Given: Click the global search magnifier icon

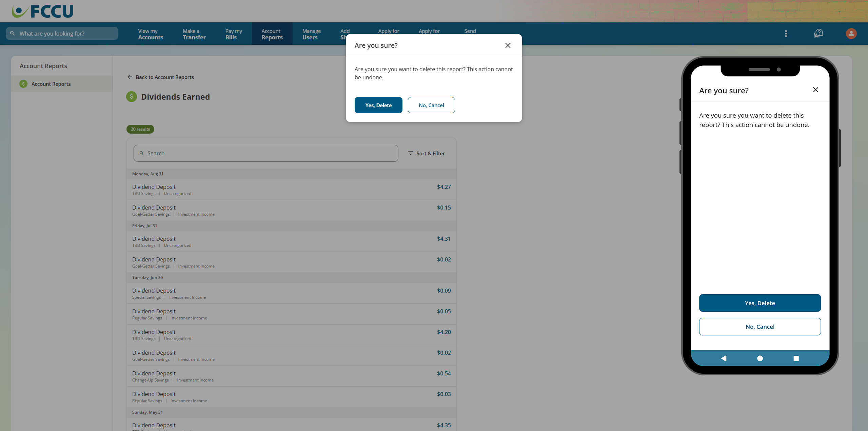Looking at the screenshot, I should click(13, 33).
